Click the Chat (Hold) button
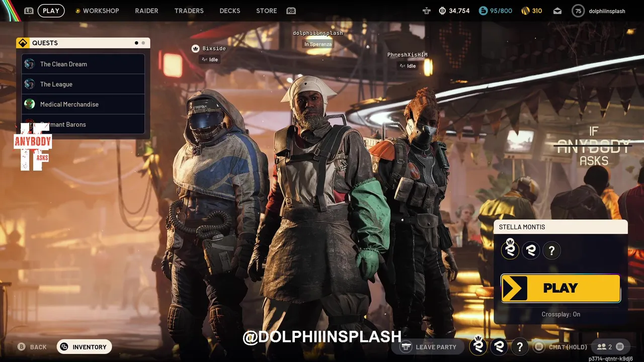 561,347
